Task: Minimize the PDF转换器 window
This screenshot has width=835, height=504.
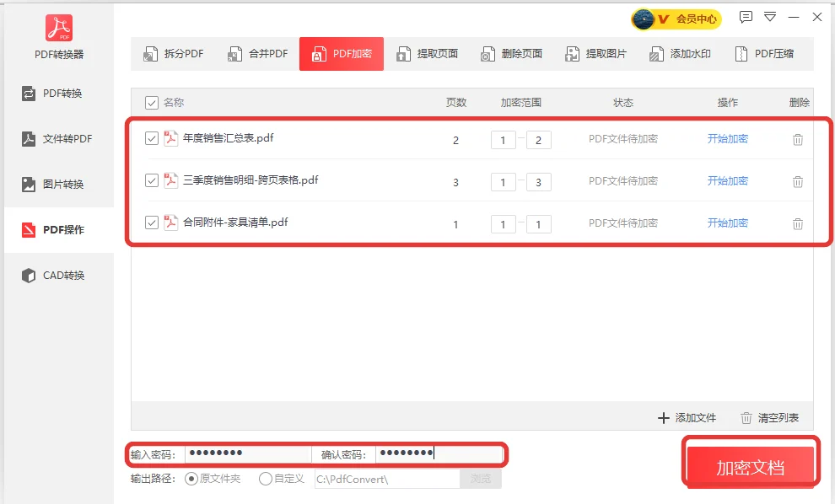Action: (794, 17)
